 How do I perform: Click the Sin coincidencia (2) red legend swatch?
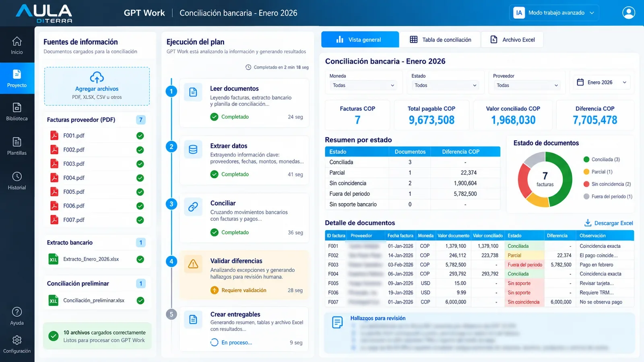click(x=586, y=184)
